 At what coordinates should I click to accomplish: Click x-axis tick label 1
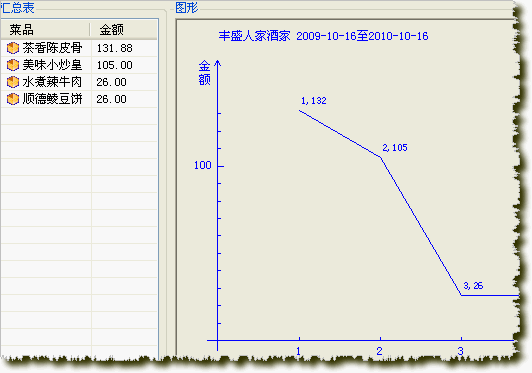[299, 351]
